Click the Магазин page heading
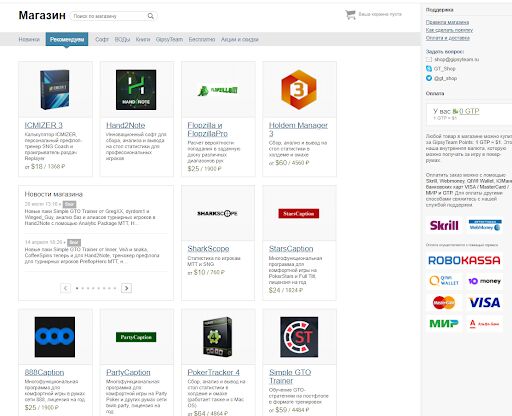Viewport: 512px width, 416px height. (42, 15)
